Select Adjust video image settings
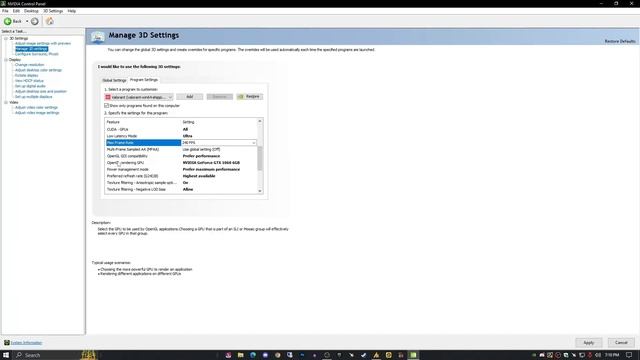This screenshot has width=640, height=360. pos(37,113)
